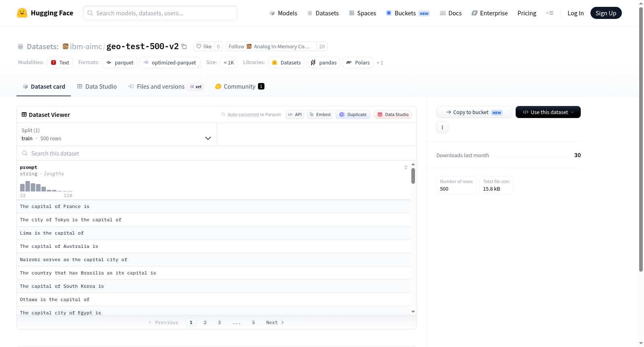The width and height of the screenshot is (644, 347).
Task: Select the optimized-parquet format tag
Action: (170, 62)
